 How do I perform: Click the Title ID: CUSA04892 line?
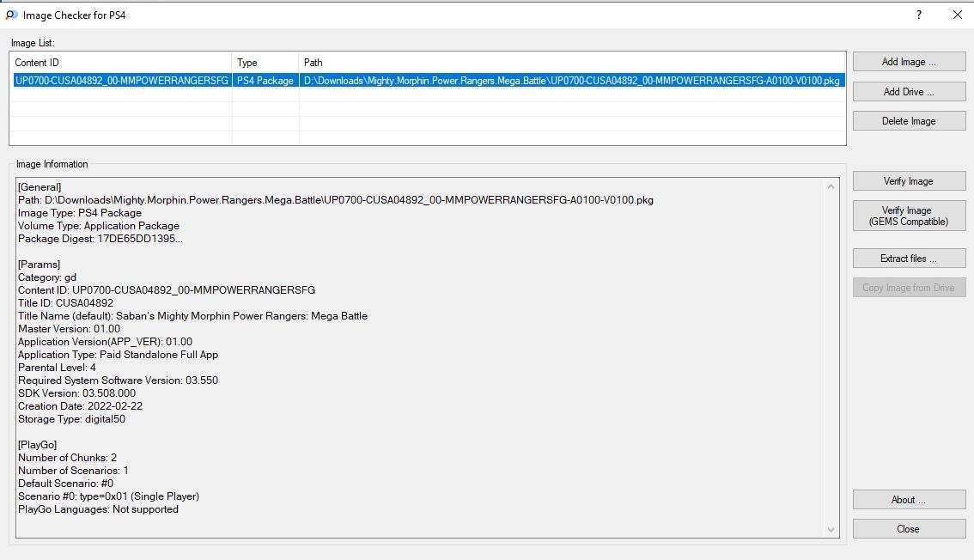tap(65, 303)
